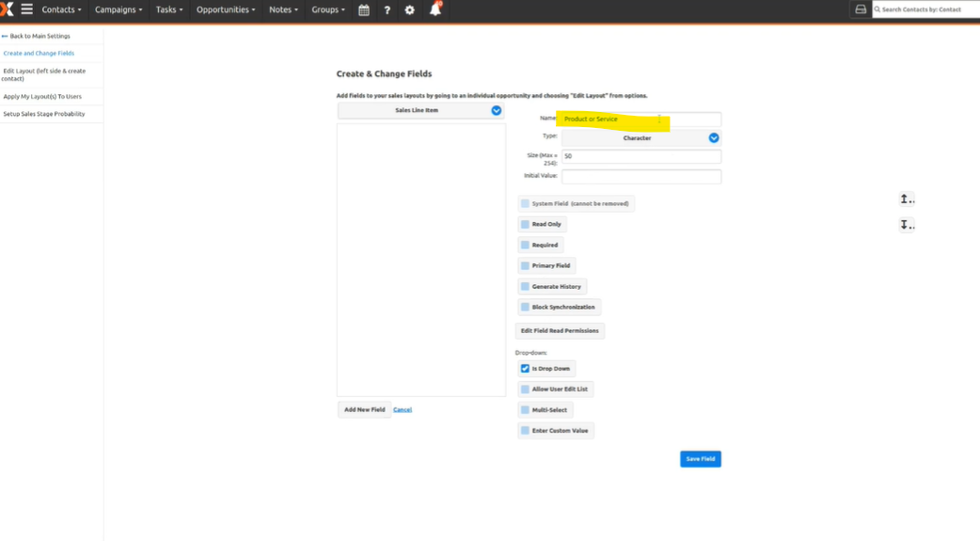Open the Campaigns menu
Image resolution: width=980 pixels, height=541 pixels.
click(119, 9)
